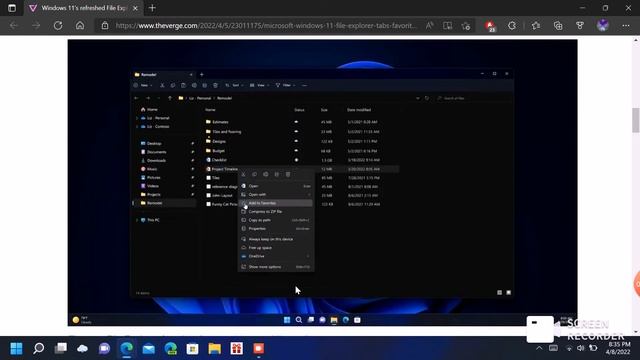Click the page's vertical scrollbar thumb
The width and height of the screenshot is (640, 360).
636,120
